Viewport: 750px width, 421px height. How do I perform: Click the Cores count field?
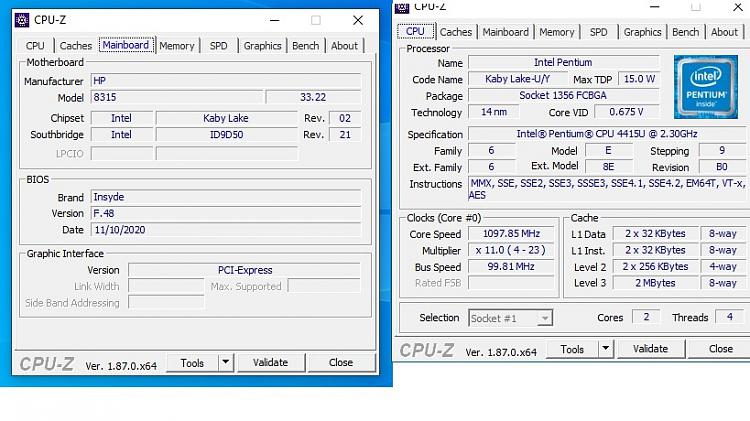pos(646,317)
